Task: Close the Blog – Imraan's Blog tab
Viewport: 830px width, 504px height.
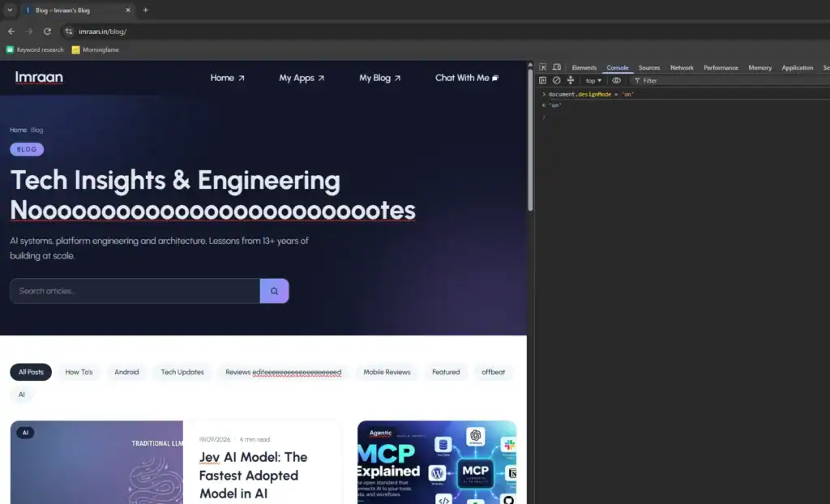Action: tap(127, 10)
